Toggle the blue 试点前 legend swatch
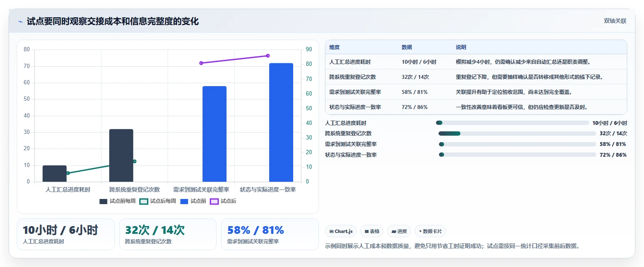644x267 pixels. pyautogui.click(x=184, y=201)
